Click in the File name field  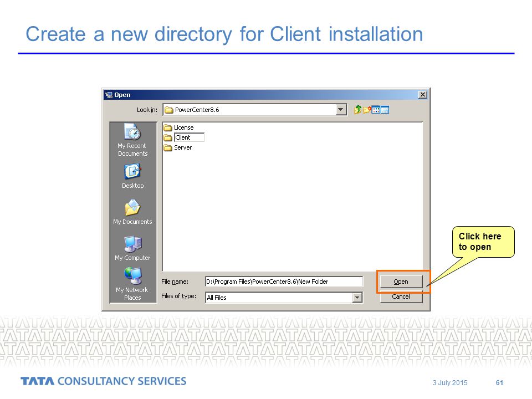click(x=284, y=282)
